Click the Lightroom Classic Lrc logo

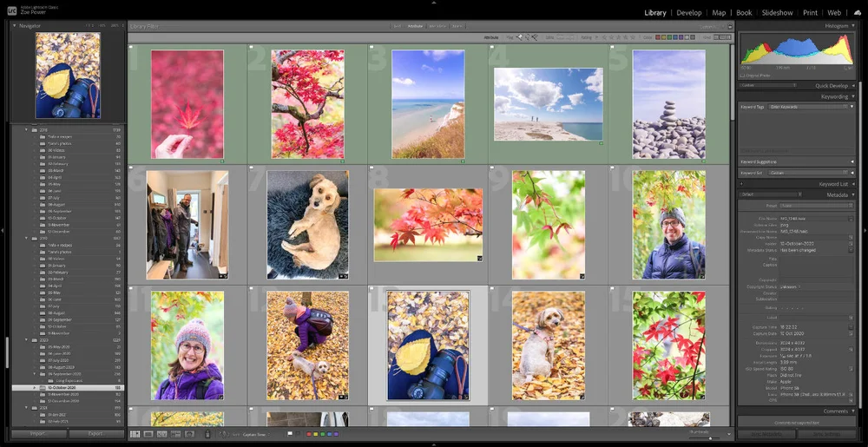[11, 10]
